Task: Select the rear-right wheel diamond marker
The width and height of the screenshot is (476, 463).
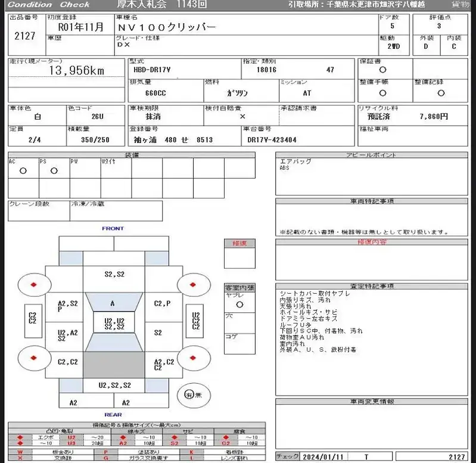Action: pos(192,358)
